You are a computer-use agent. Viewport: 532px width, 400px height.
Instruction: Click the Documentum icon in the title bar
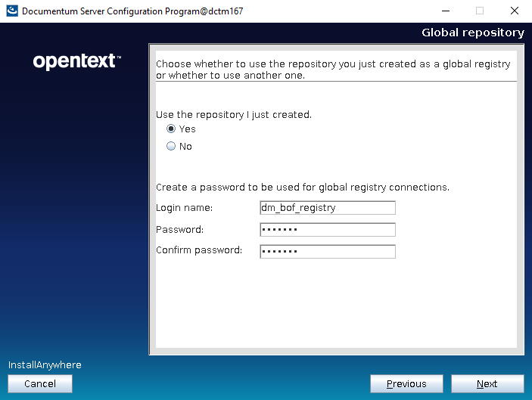click(x=11, y=11)
